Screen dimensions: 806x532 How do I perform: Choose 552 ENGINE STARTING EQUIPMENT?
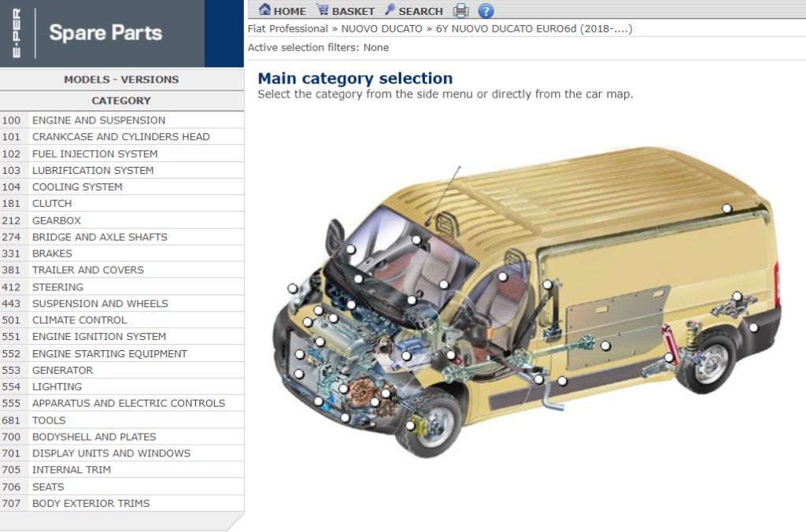pos(122,353)
